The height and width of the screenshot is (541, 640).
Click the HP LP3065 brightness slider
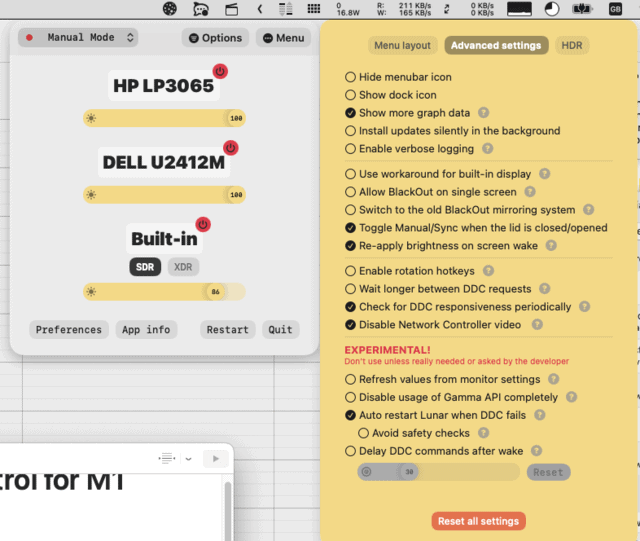coord(164,118)
